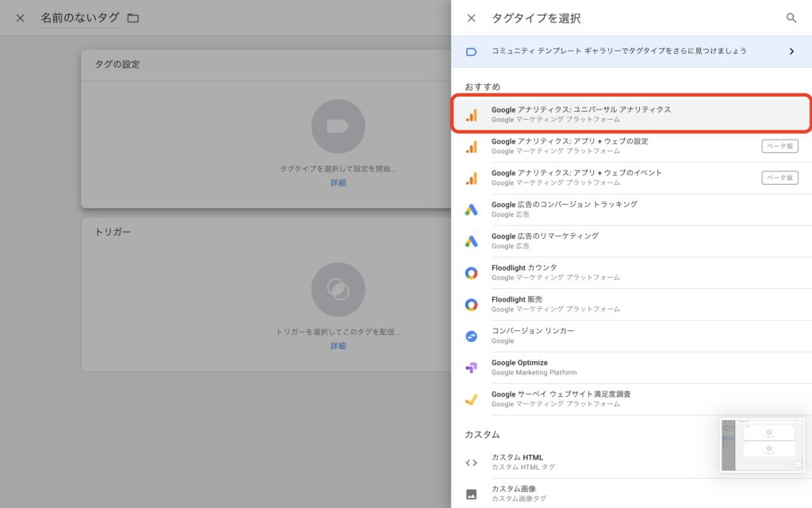Select Google 広告のコンバージョン トラッキング

click(631, 210)
